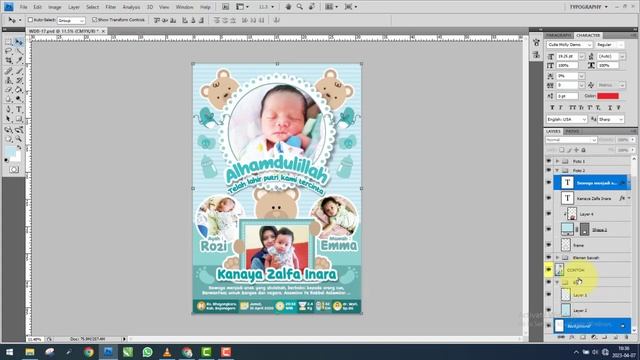Click Lock All icon in Layers panel
Screen dimensions: 640x360
coord(583,150)
